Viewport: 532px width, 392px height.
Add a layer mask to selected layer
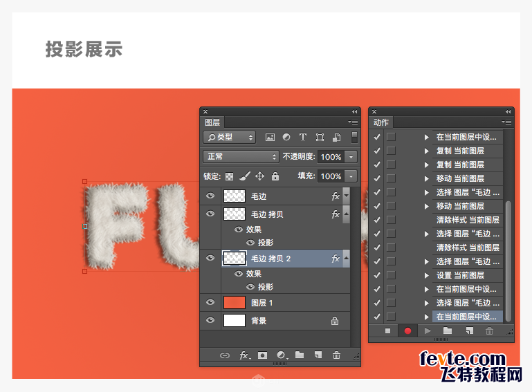262,355
